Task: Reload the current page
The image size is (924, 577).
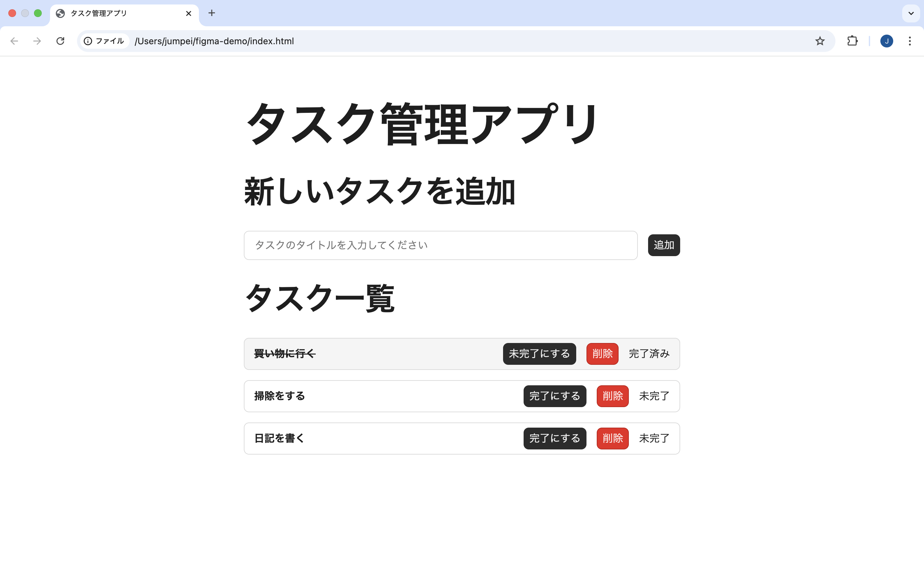Action: pyautogui.click(x=60, y=41)
